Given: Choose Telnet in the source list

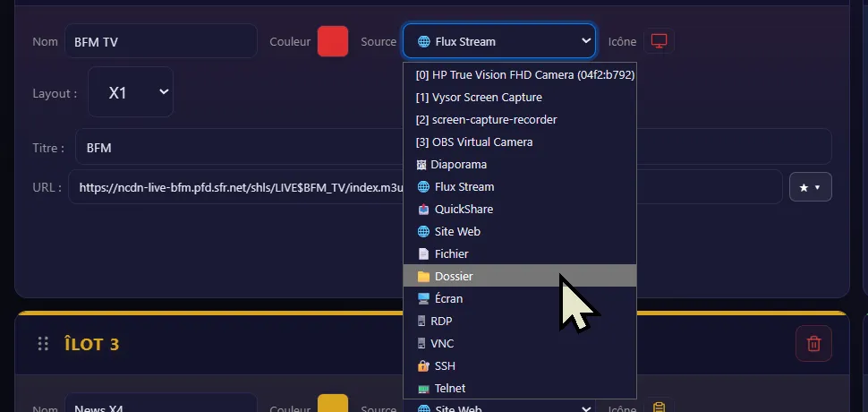Looking at the screenshot, I should [520, 388].
